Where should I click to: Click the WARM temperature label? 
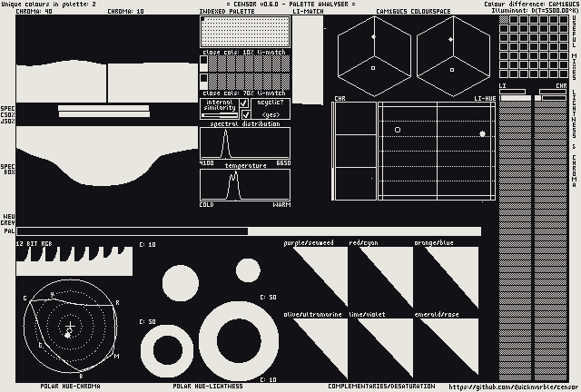tap(281, 204)
